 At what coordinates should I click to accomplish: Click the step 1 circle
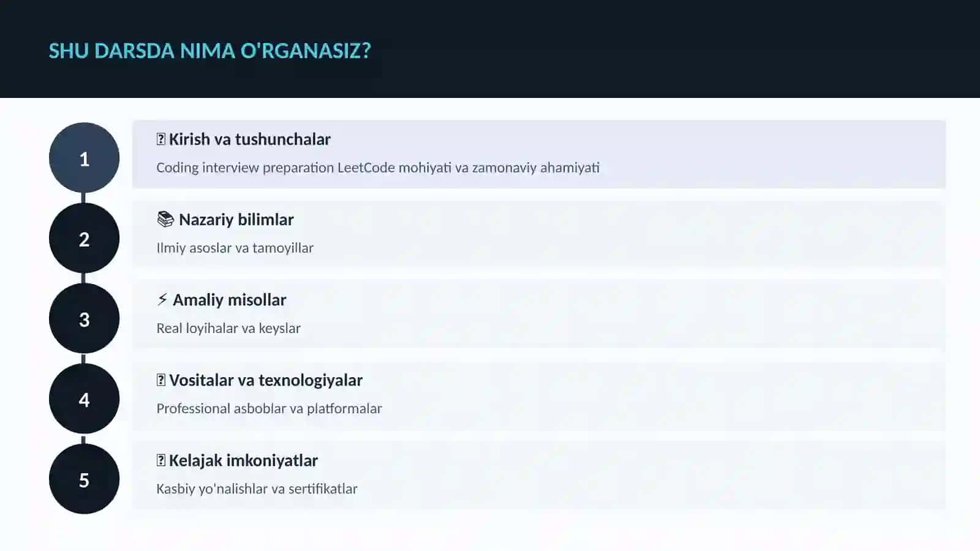tap(84, 158)
